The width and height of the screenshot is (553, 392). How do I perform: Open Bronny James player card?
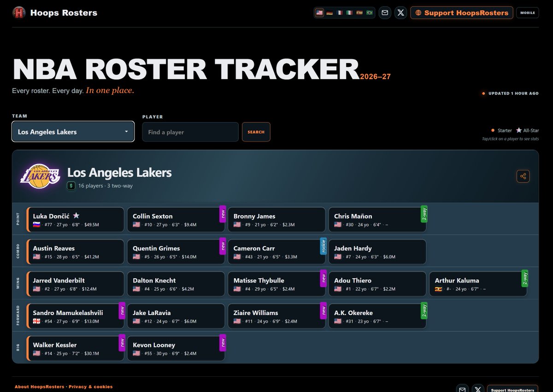coord(276,220)
